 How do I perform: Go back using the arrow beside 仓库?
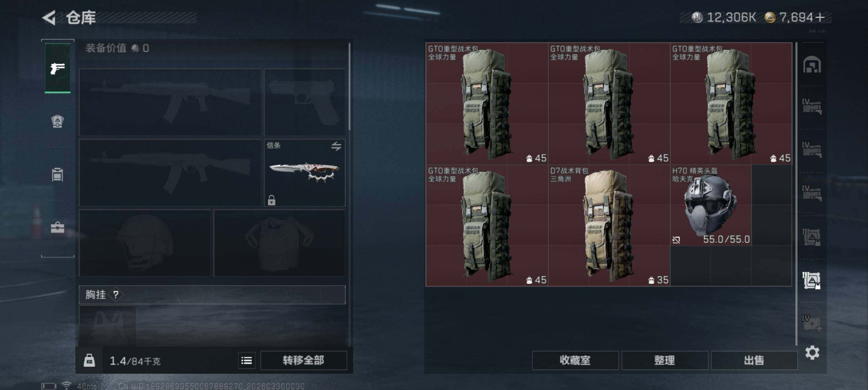(x=49, y=18)
